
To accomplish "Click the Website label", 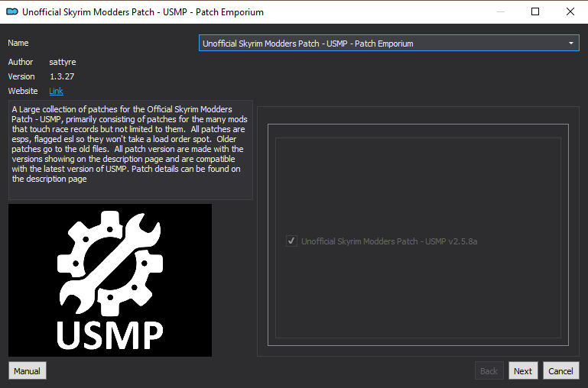I will tap(23, 91).
